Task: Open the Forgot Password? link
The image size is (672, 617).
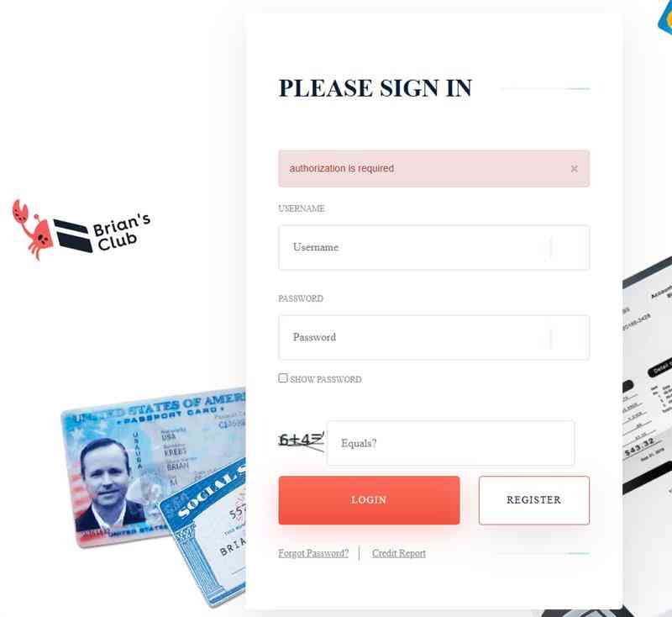Action: click(x=313, y=553)
